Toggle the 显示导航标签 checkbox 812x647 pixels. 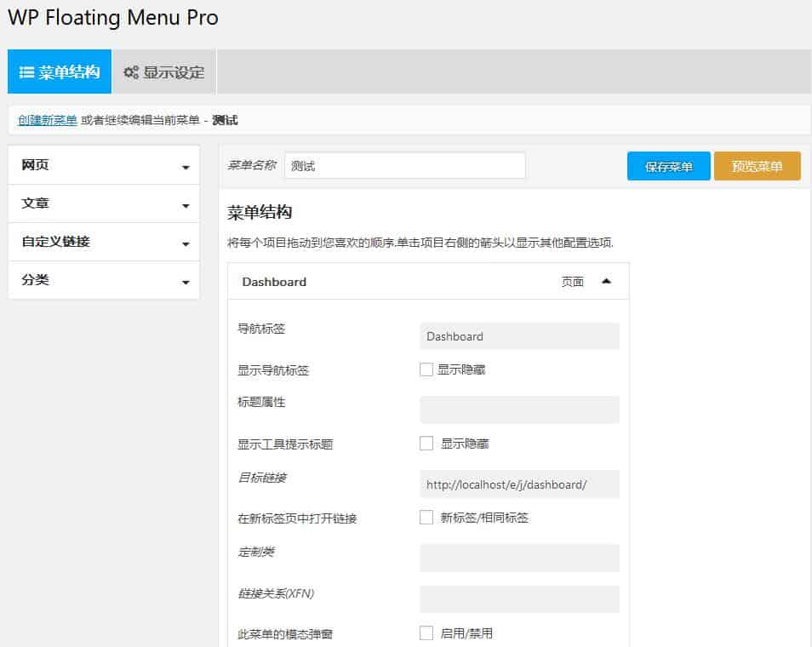[x=426, y=369]
